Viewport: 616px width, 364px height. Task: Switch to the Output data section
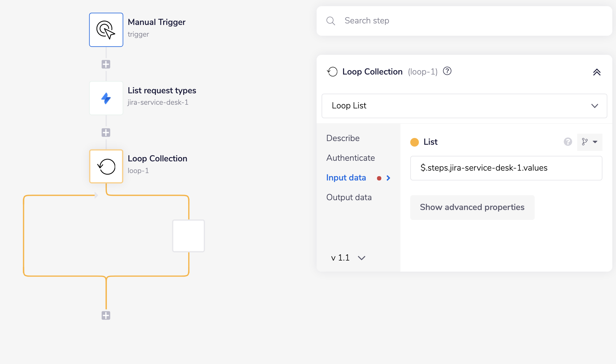(x=349, y=197)
